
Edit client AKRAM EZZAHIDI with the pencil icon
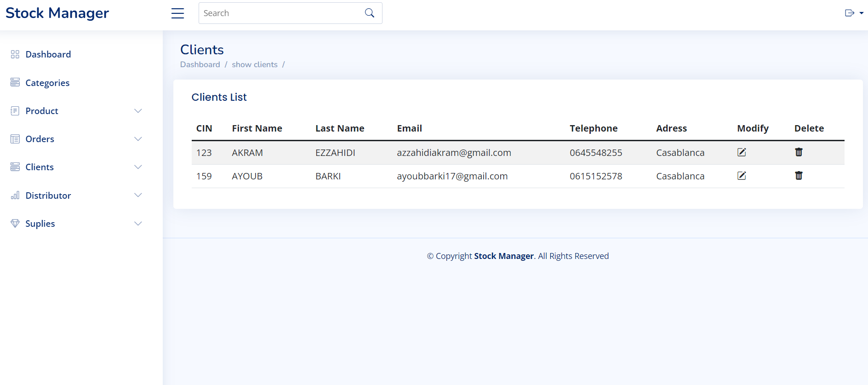tap(742, 152)
